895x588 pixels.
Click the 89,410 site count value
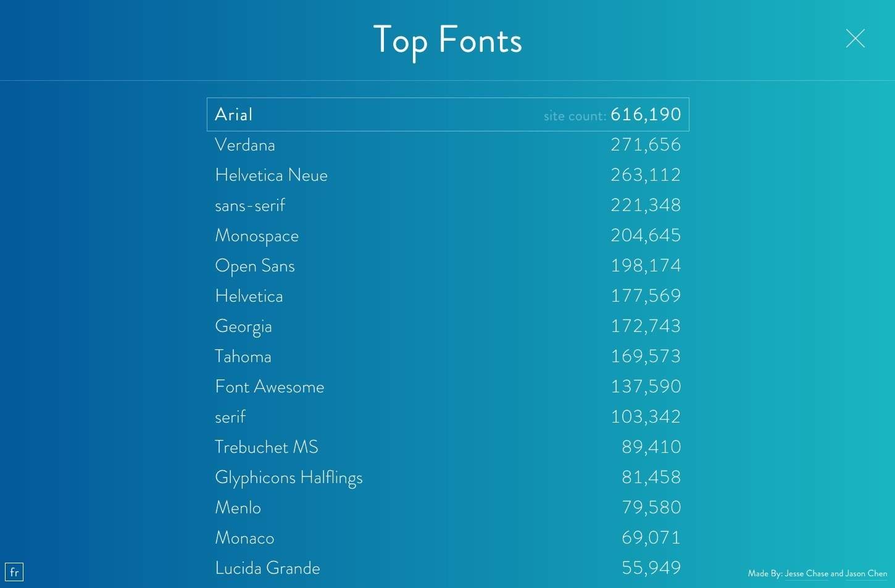pos(651,447)
